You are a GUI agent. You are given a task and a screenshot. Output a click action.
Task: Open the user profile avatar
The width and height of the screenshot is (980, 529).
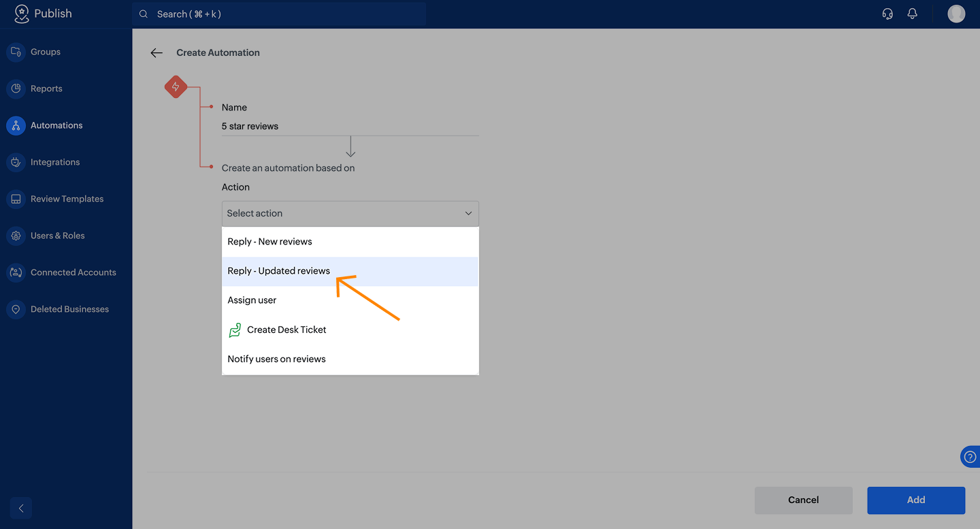pos(956,14)
